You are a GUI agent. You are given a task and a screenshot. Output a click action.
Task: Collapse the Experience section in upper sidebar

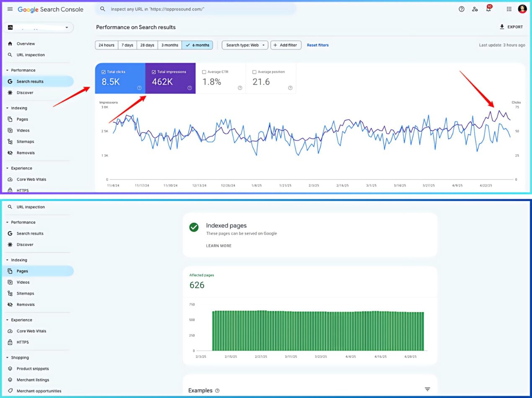tap(8, 168)
